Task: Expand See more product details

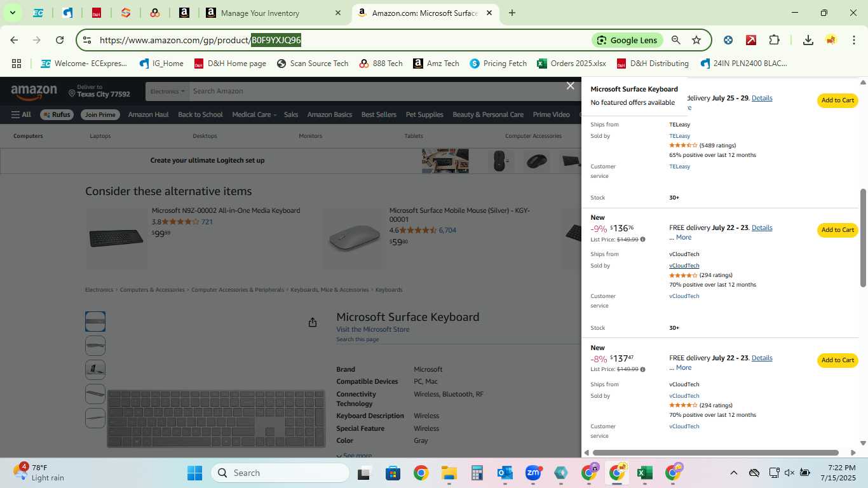Action: point(354,455)
